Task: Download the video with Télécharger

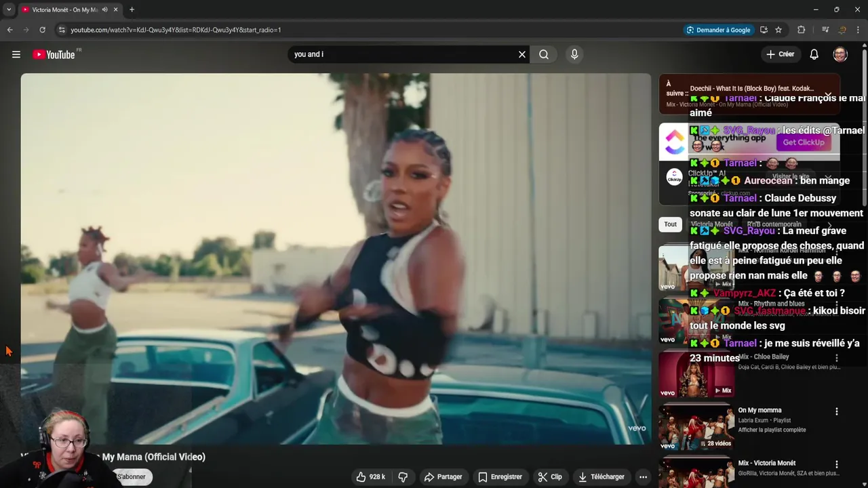Action: click(x=601, y=477)
